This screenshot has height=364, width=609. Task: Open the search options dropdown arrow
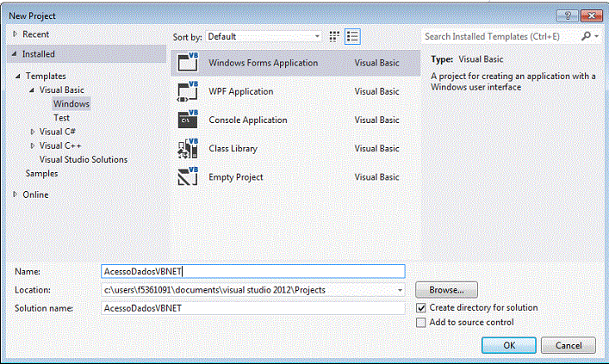597,36
